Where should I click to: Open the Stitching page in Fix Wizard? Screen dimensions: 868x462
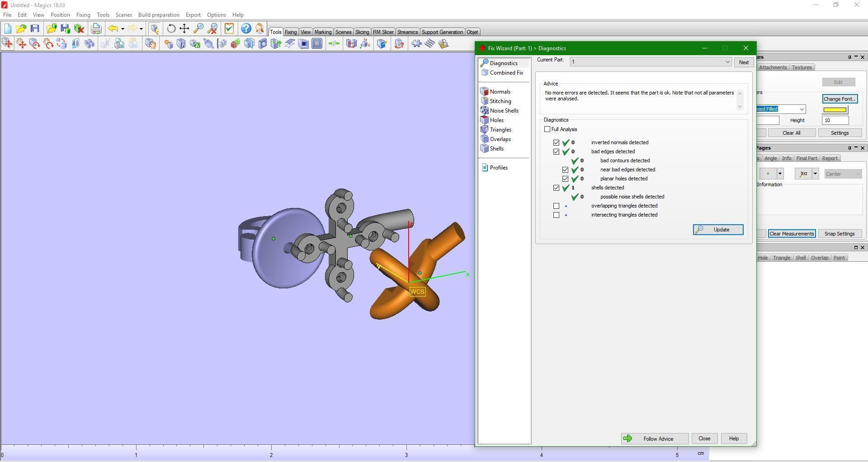tap(500, 101)
